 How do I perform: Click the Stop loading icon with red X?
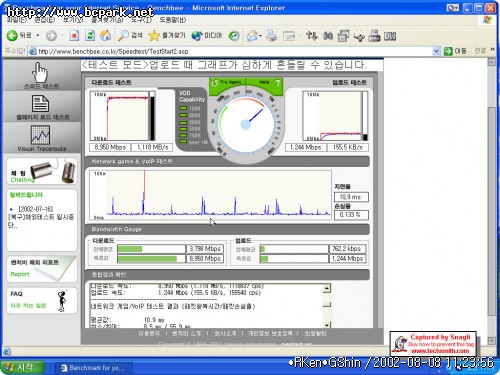tap(74, 35)
